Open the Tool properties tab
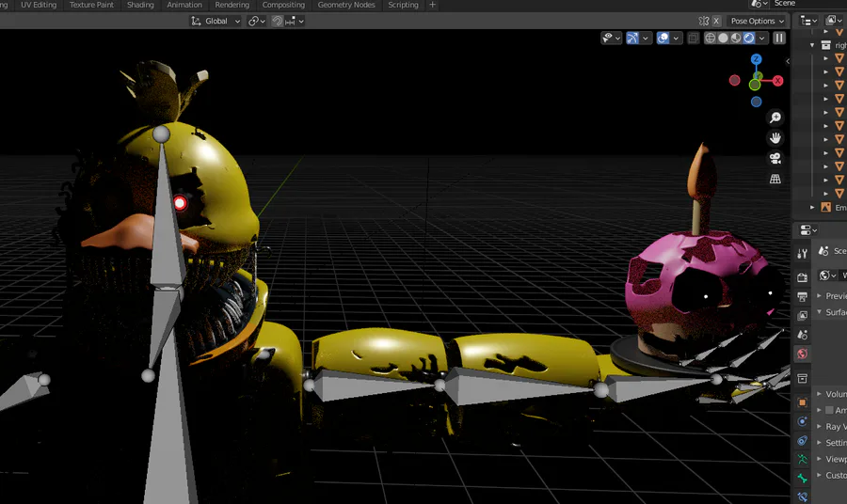This screenshot has width=847, height=504. [x=802, y=253]
